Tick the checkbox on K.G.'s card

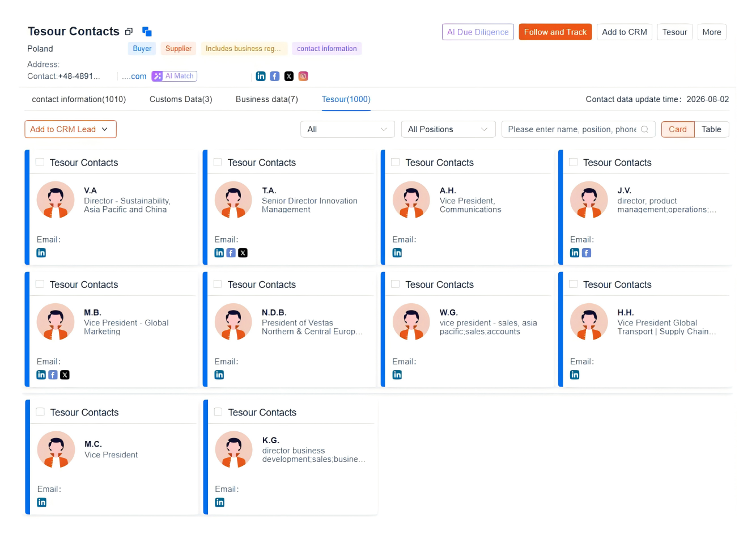(x=218, y=412)
